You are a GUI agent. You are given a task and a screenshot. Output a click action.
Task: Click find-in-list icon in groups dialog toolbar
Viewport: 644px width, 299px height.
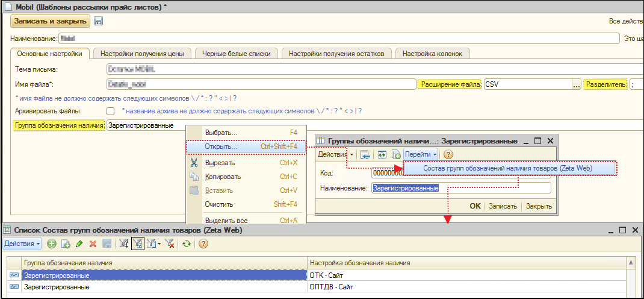[365, 155]
